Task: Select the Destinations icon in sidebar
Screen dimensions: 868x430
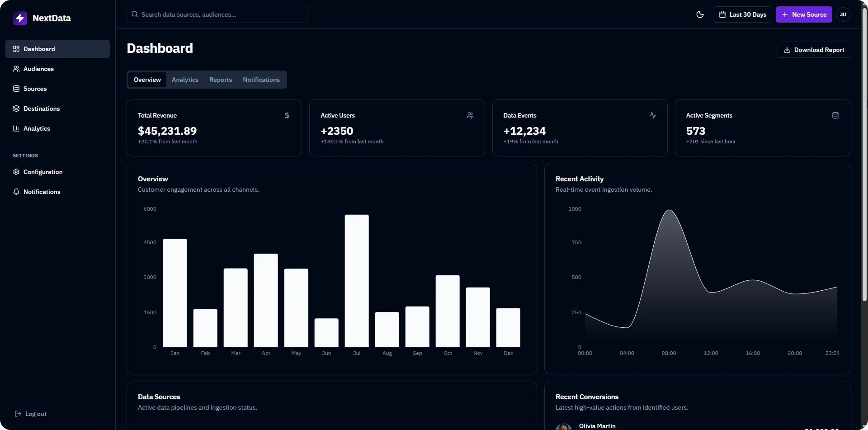Action: (x=16, y=109)
